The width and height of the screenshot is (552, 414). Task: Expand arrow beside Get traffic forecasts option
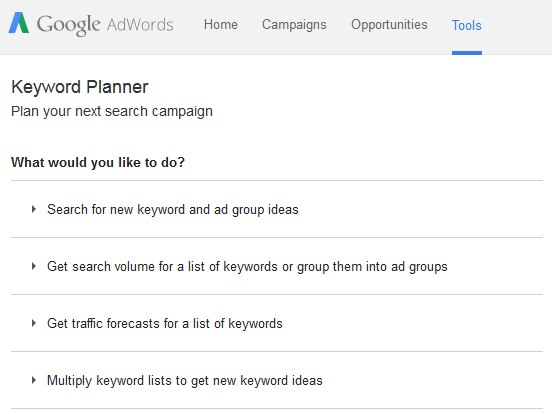(34, 323)
